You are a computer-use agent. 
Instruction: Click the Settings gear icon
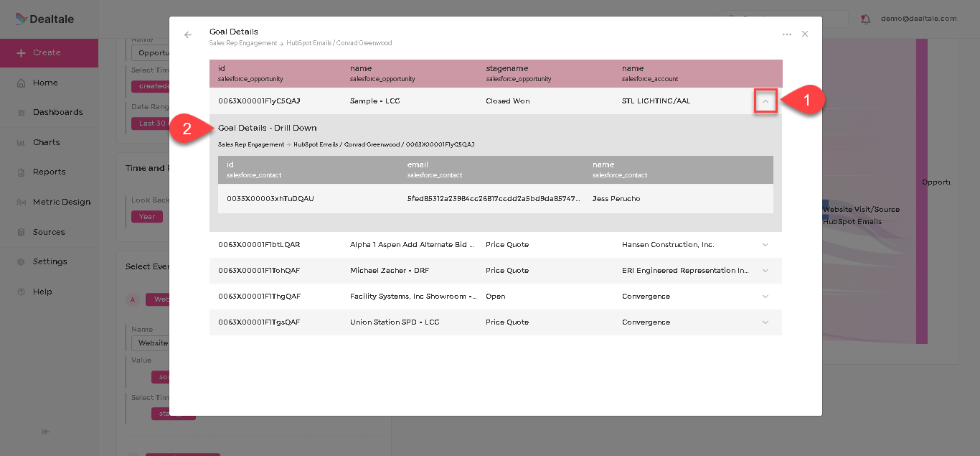pos(21,261)
